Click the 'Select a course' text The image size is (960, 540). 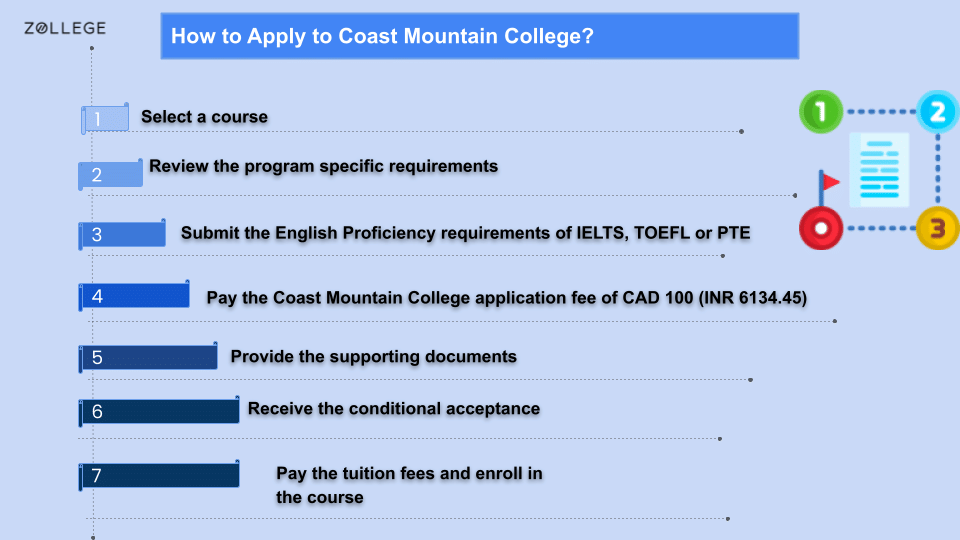click(204, 116)
